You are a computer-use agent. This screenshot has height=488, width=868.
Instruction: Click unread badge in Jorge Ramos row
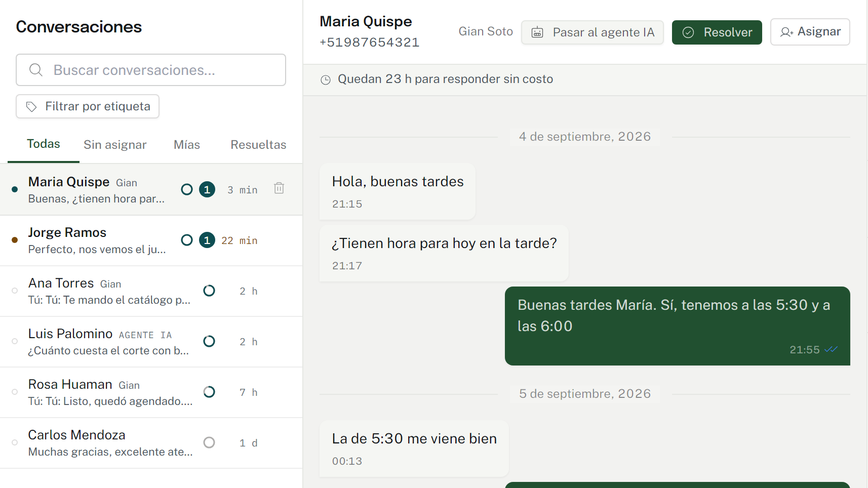pos(207,240)
